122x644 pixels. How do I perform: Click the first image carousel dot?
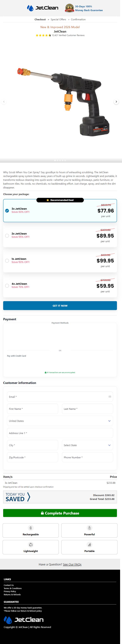[x=55, y=160]
